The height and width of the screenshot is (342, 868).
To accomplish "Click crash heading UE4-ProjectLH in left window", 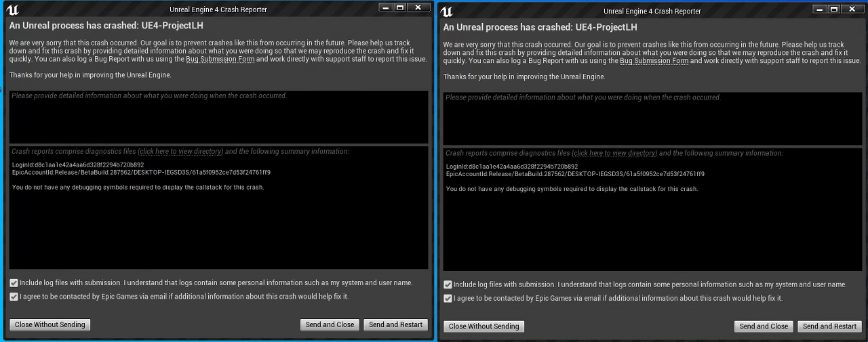I will coord(106,26).
